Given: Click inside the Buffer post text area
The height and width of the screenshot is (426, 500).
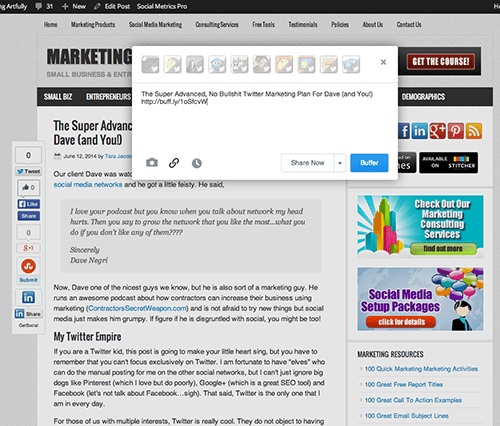Looking at the screenshot, I should 265,117.
